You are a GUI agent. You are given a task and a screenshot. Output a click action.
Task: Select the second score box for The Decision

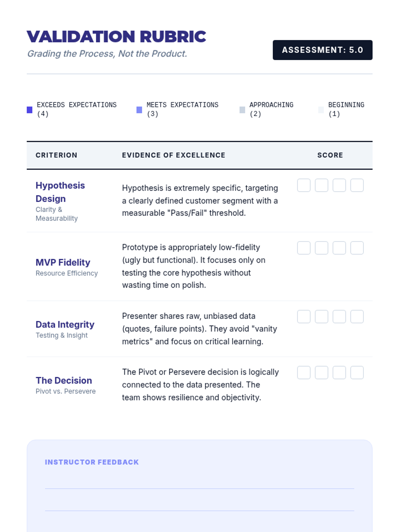pos(322,372)
